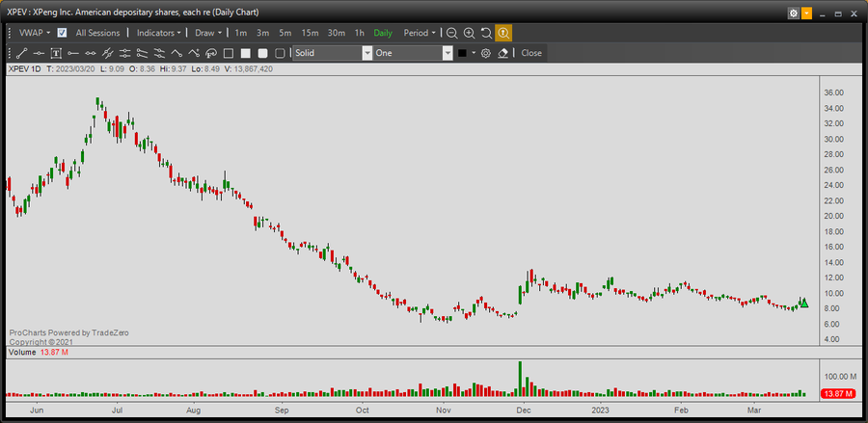Open the Solid line style dropdown
Viewport: 868px width, 423px height.
333,53
